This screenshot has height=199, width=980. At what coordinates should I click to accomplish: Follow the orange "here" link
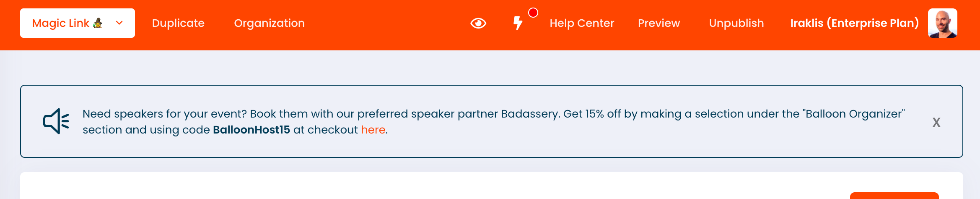(x=373, y=130)
